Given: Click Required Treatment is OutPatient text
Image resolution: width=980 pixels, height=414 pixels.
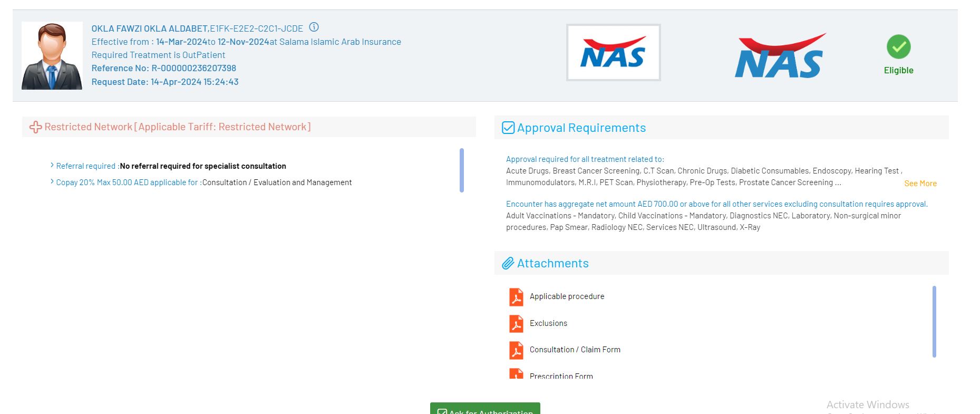Looking at the screenshot, I should [158, 55].
